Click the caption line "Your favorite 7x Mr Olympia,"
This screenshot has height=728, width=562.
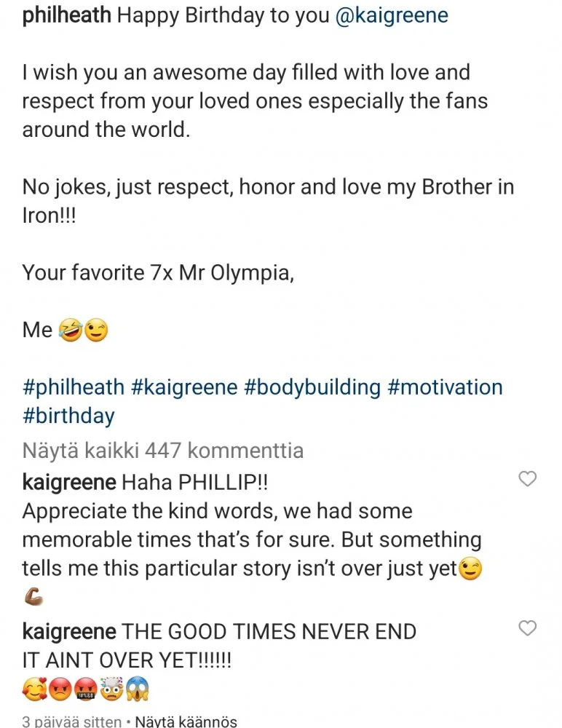[158, 273]
